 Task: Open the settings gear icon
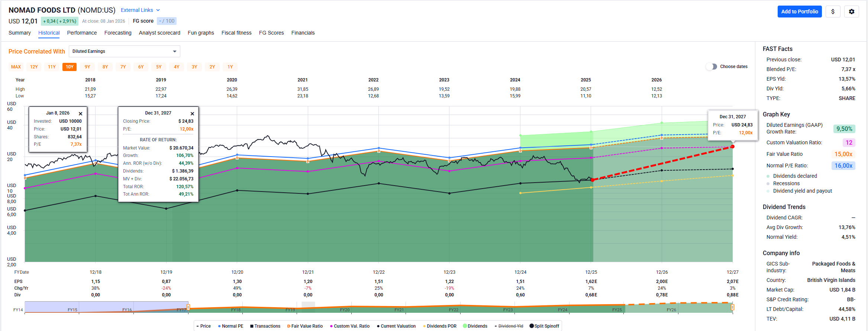pos(851,12)
